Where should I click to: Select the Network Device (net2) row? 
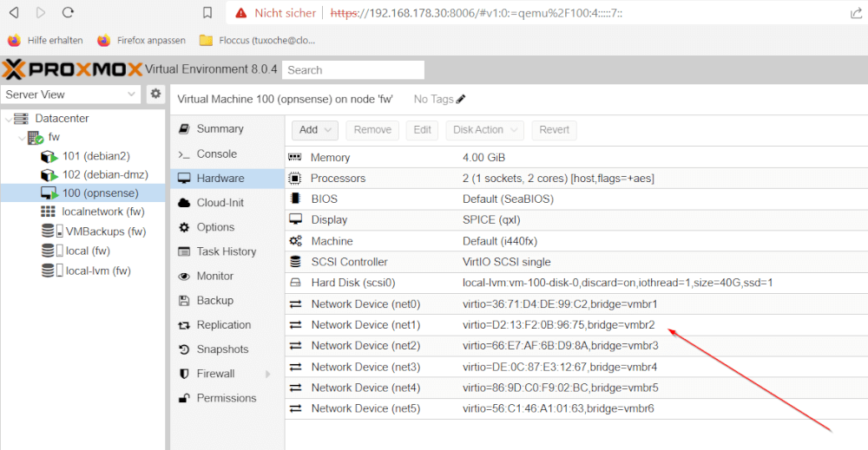coord(576,346)
